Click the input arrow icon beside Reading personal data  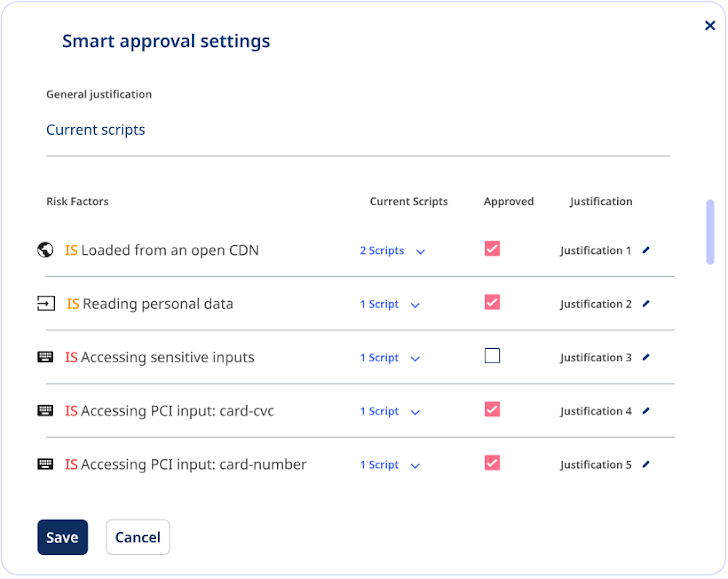46,304
